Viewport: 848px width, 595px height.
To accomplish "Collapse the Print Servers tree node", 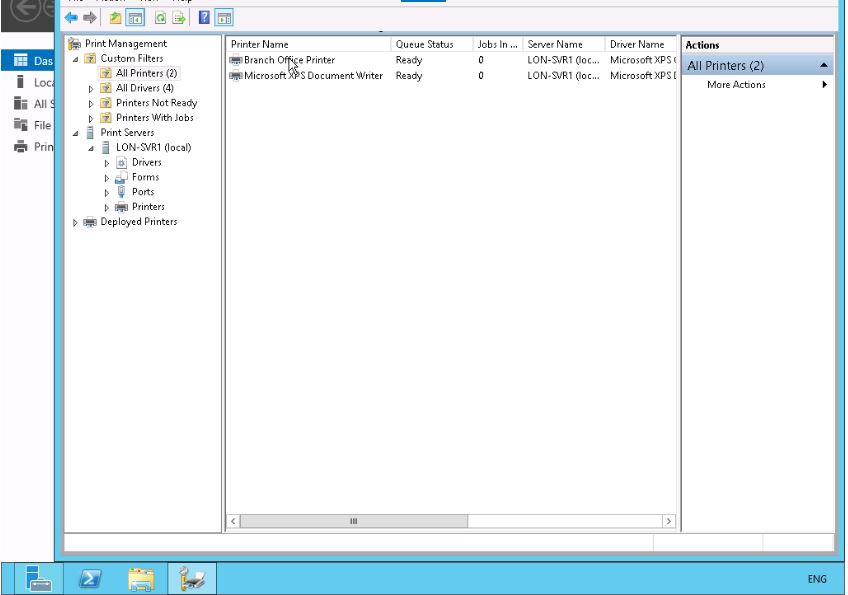I will click(75, 133).
